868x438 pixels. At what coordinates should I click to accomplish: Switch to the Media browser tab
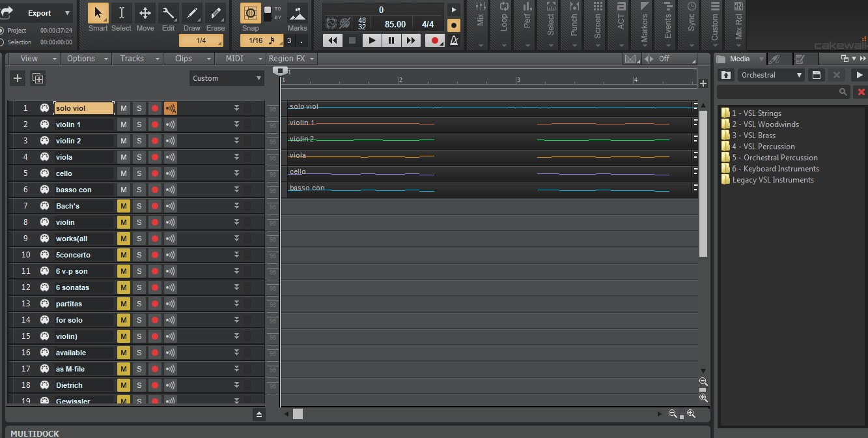point(740,59)
